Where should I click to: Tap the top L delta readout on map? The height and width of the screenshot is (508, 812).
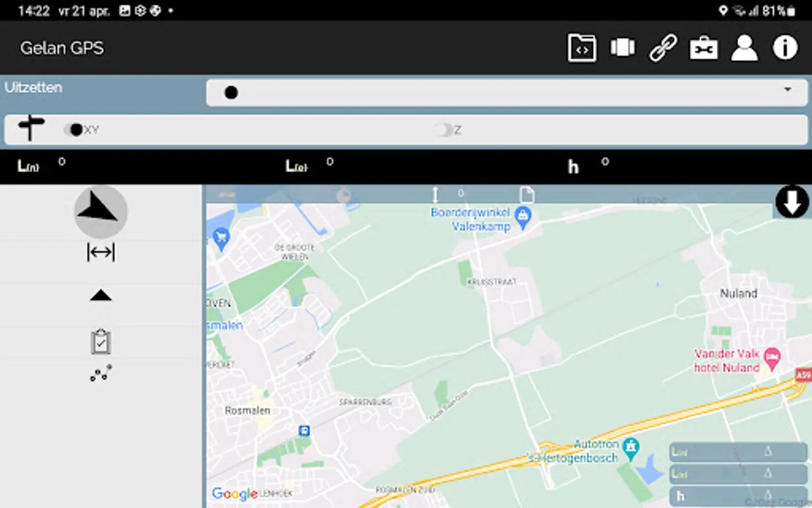coord(738,452)
